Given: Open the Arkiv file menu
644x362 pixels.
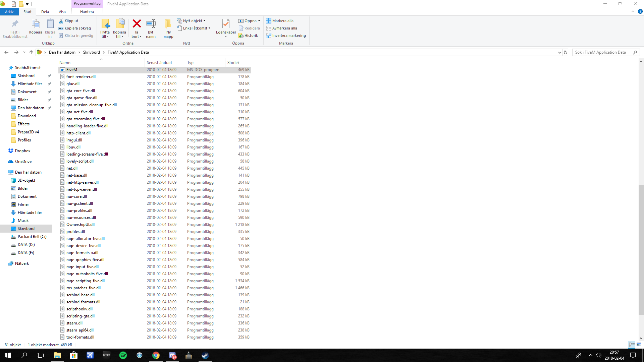Looking at the screenshot, I should [9, 12].
